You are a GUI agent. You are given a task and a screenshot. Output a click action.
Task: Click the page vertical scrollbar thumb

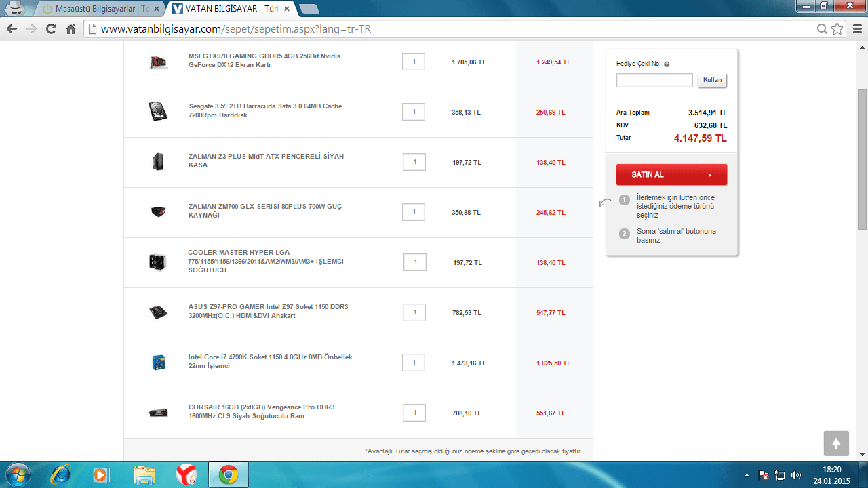[863, 159]
